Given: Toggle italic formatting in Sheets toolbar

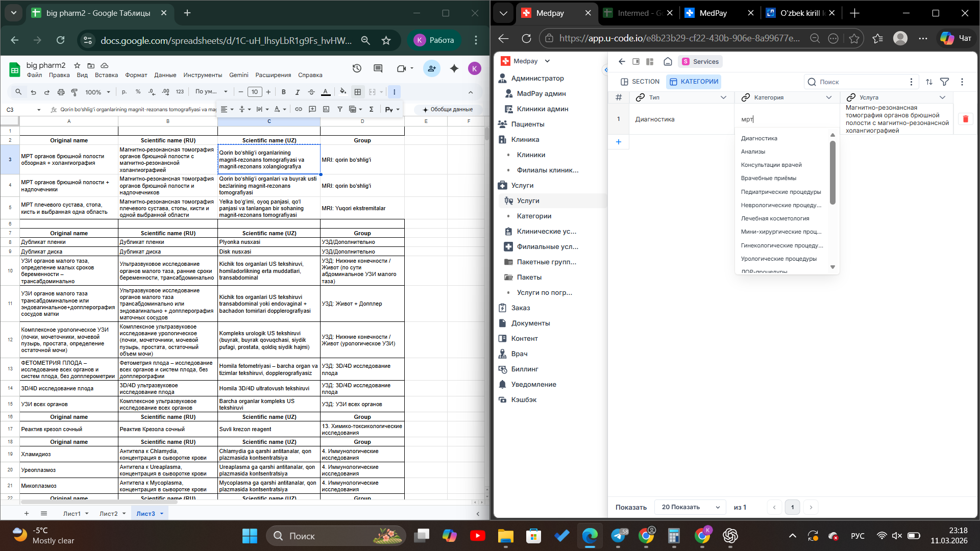Looking at the screenshot, I should coord(298,92).
